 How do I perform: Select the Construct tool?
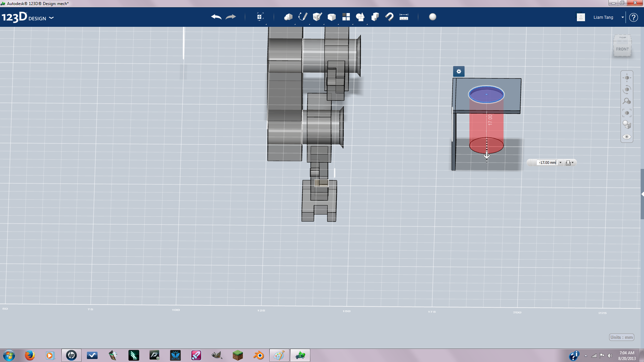click(x=317, y=17)
